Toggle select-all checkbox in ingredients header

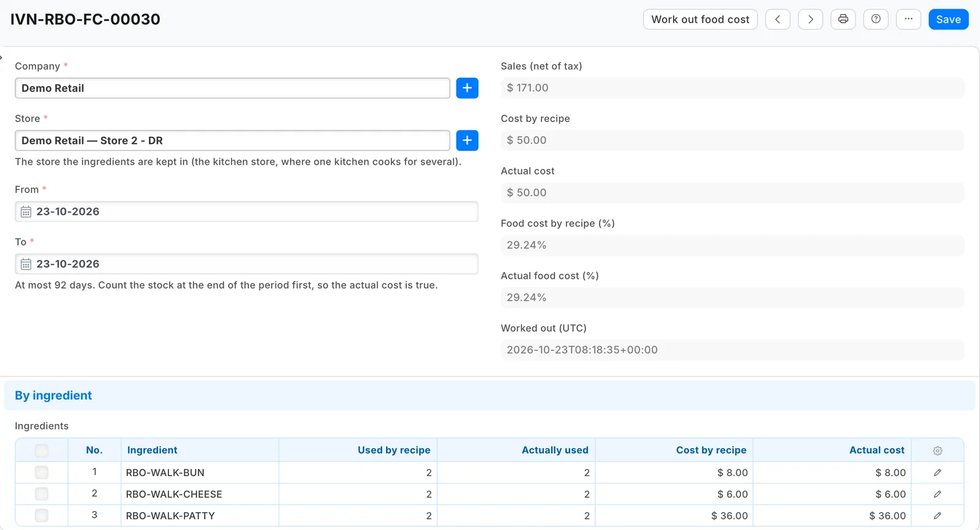click(42, 451)
